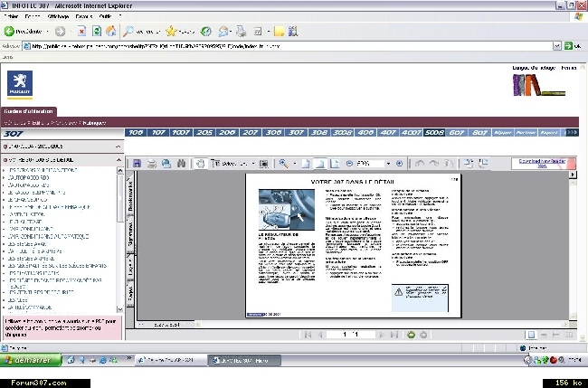Screen dimensions: 588x388
Task: Choose Actual Size page view icon
Action: pyautogui.click(x=306, y=164)
